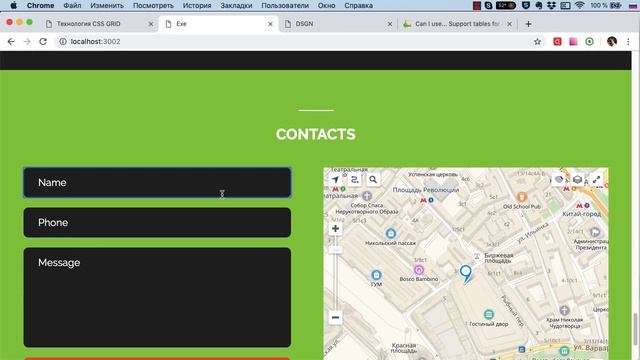Open the Пользователи menu

pyautogui.click(x=285, y=6)
